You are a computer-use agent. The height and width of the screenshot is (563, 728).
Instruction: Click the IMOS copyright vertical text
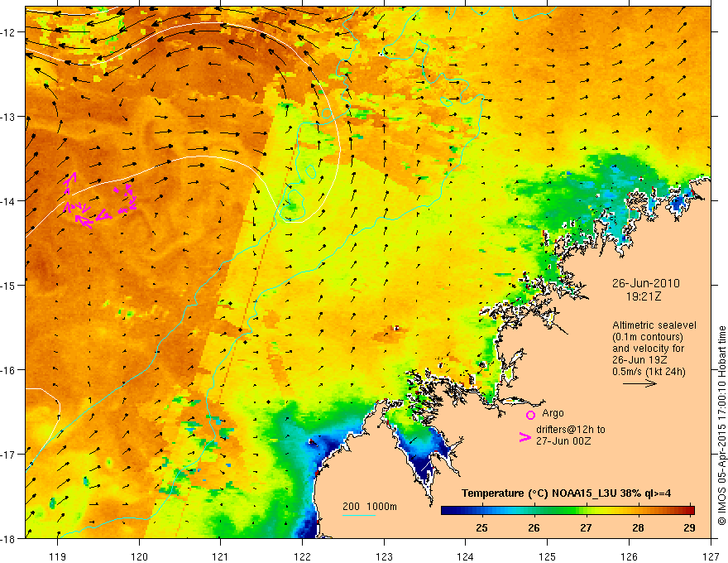pyautogui.click(x=721, y=426)
